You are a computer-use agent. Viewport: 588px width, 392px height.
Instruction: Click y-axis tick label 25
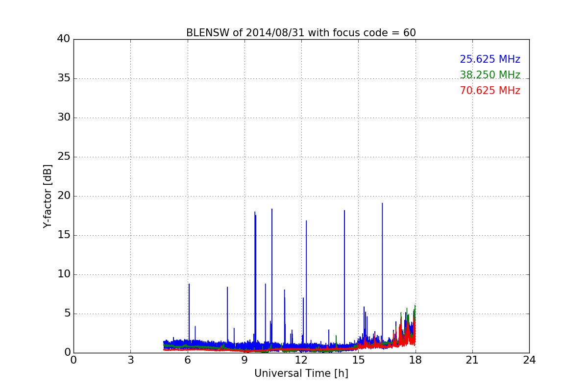[x=63, y=157]
